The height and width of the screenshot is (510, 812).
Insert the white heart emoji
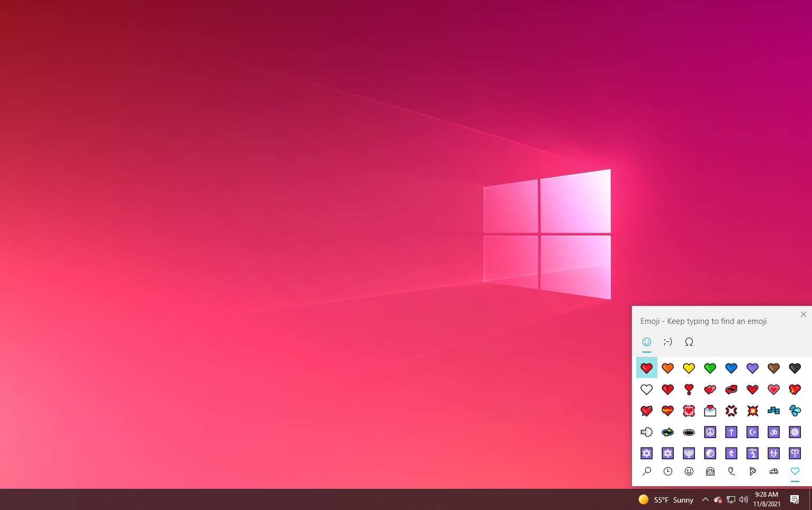coord(647,390)
